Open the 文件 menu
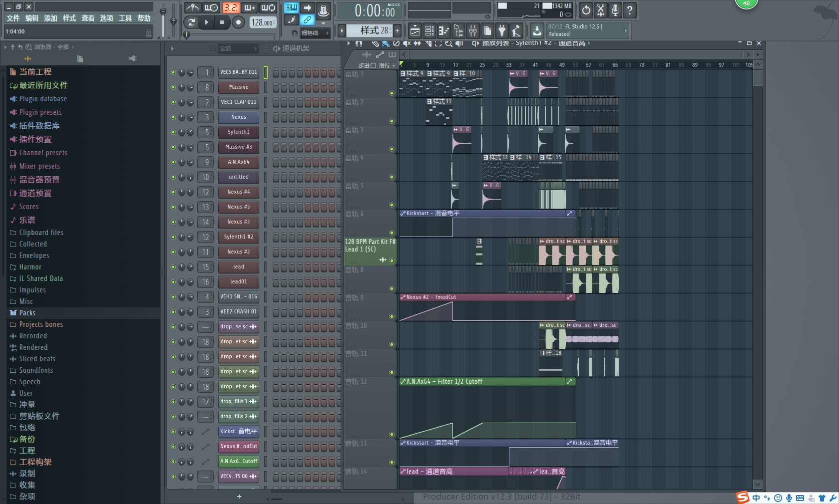This screenshot has height=504, width=839. click(13, 18)
